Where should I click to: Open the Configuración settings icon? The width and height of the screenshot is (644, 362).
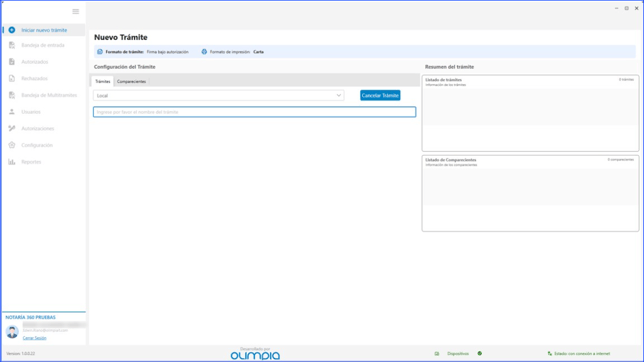(12, 145)
